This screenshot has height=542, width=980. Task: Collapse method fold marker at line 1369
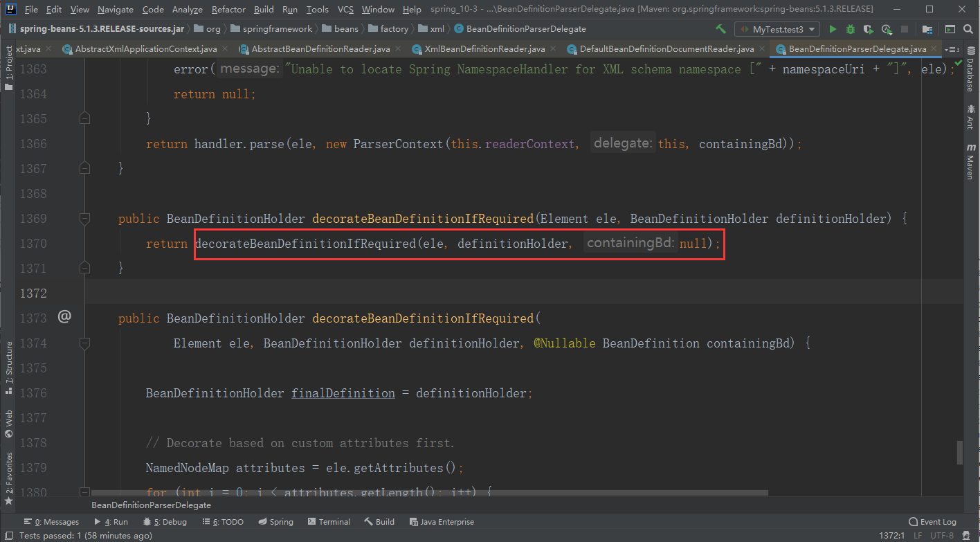(x=84, y=218)
